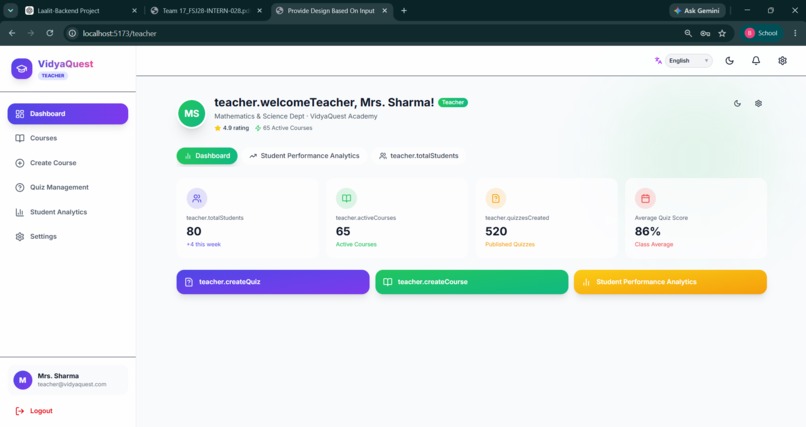The height and width of the screenshot is (427, 806).
Task: Click the purple teacher.createQuiz button
Action: (x=273, y=282)
